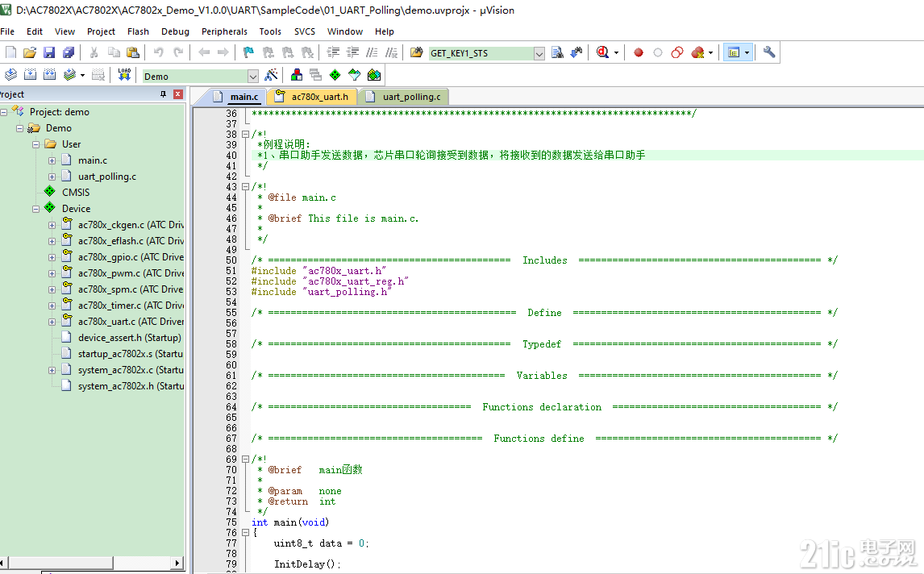
Task: Select the CMSIS component in the tree
Action: (x=76, y=193)
